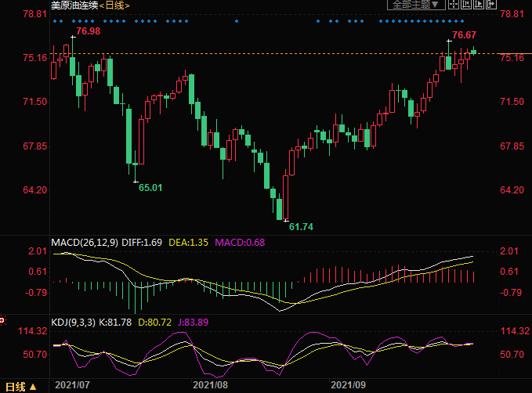The image size is (532, 393).
Task: Click the 2021/08 date on time axis
Action: (210, 385)
